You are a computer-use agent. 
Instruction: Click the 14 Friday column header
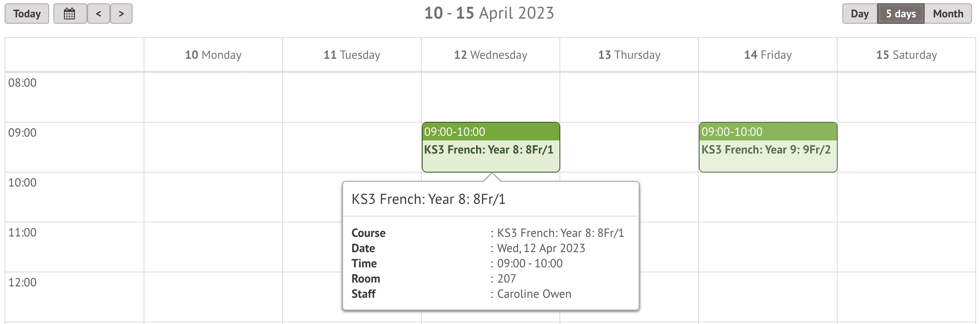(767, 55)
